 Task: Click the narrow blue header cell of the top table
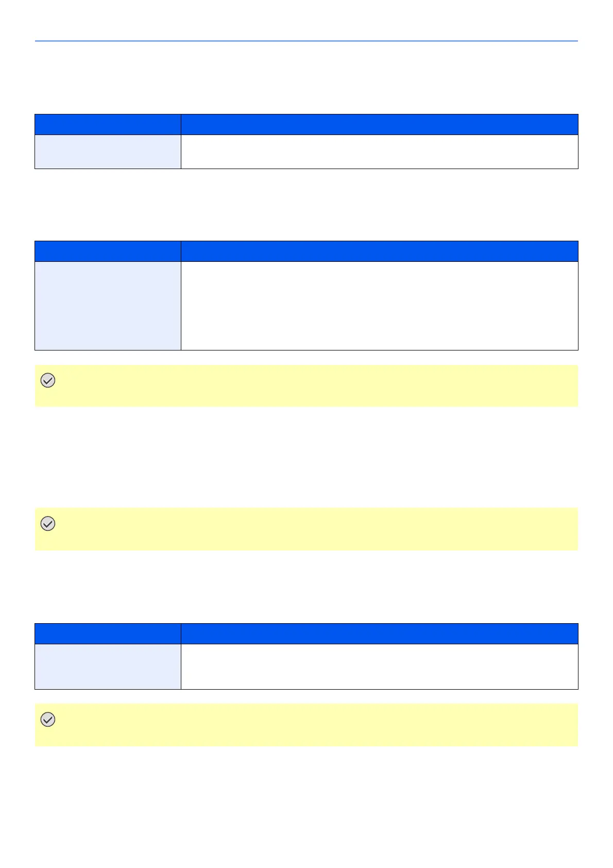[x=108, y=124]
